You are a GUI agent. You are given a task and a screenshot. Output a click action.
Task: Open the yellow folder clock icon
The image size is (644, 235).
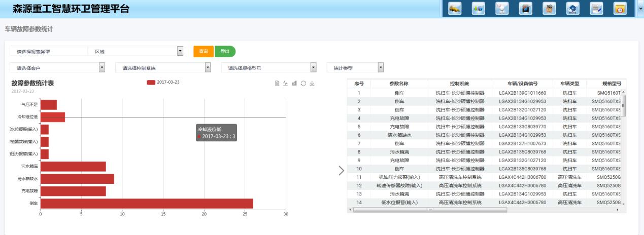[x=620, y=9]
